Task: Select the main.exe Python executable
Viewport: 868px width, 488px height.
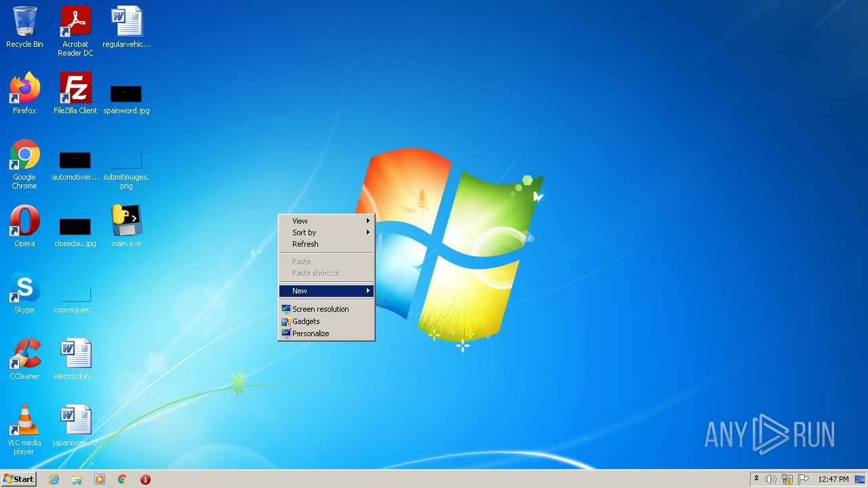Action: click(x=126, y=226)
